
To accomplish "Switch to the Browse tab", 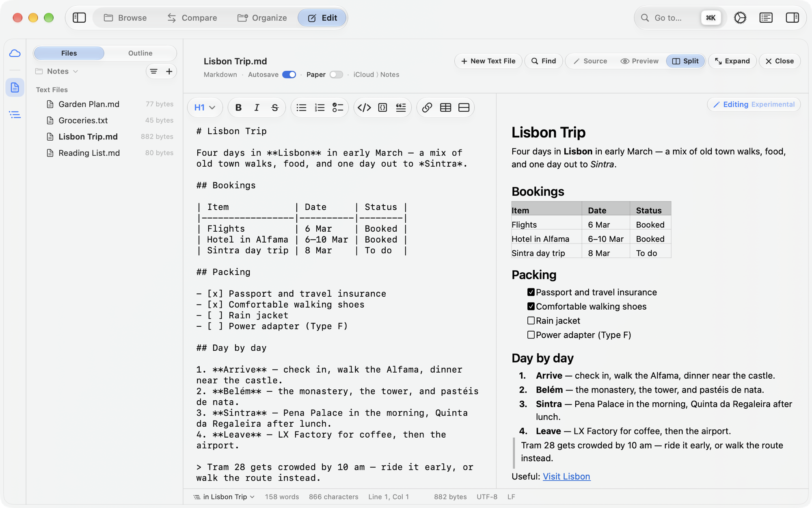I will (125, 18).
